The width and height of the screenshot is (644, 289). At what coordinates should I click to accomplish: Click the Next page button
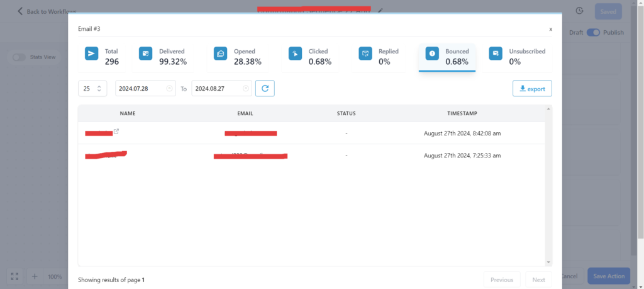tap(538, 280)
